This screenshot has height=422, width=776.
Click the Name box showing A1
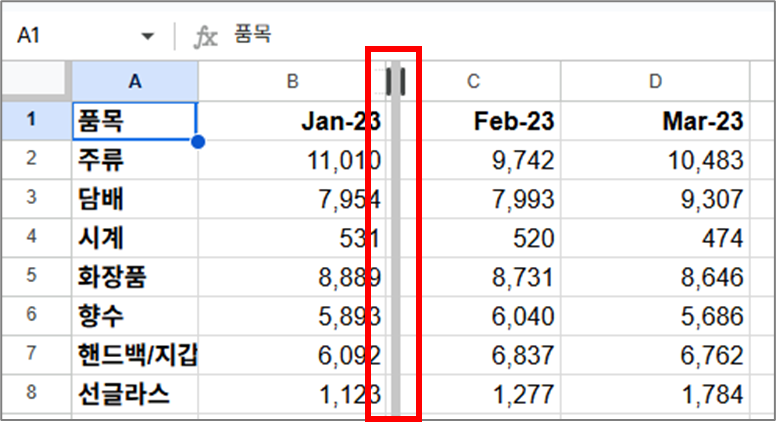coord(29,36)
